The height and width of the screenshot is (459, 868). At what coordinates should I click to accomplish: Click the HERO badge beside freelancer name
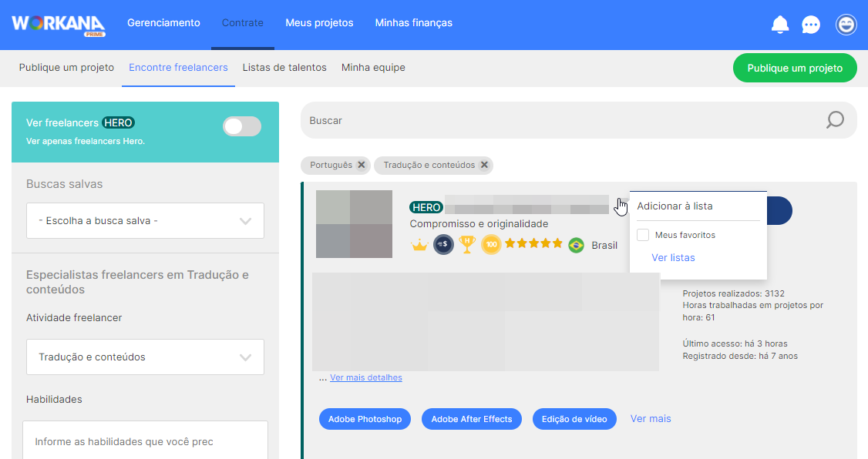click(x=426, y=207)
